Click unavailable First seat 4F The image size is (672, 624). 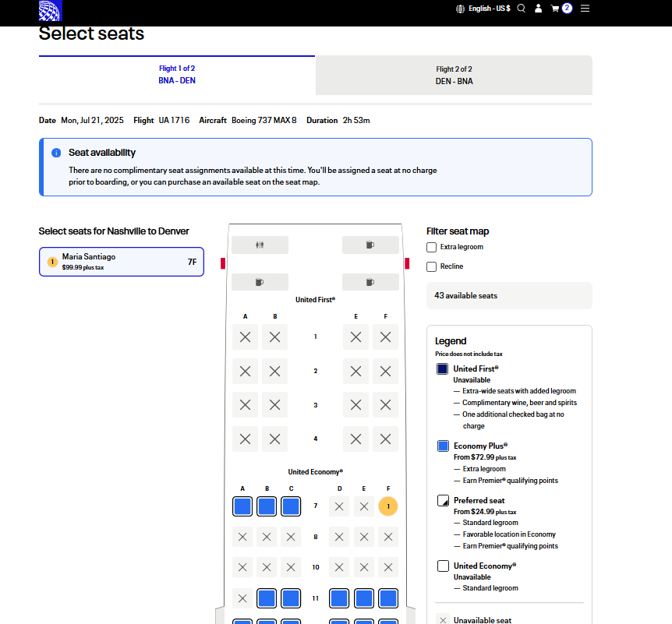[385, 439]
